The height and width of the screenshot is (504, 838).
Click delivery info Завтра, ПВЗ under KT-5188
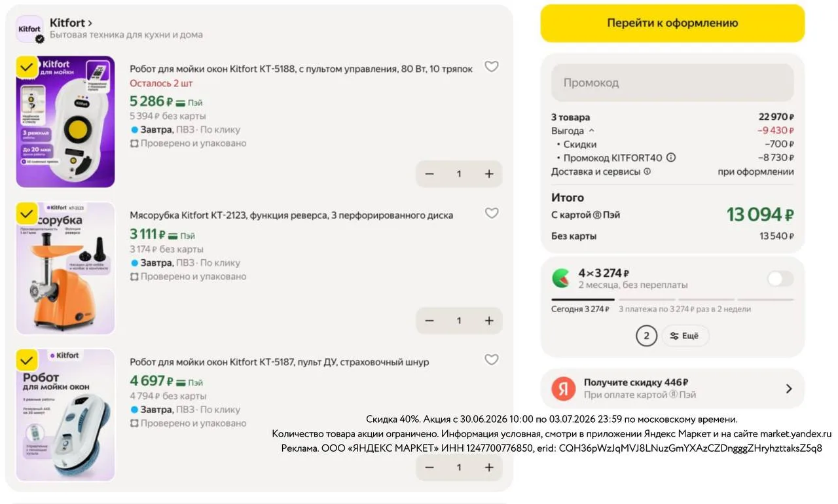(x=185, y=130)
